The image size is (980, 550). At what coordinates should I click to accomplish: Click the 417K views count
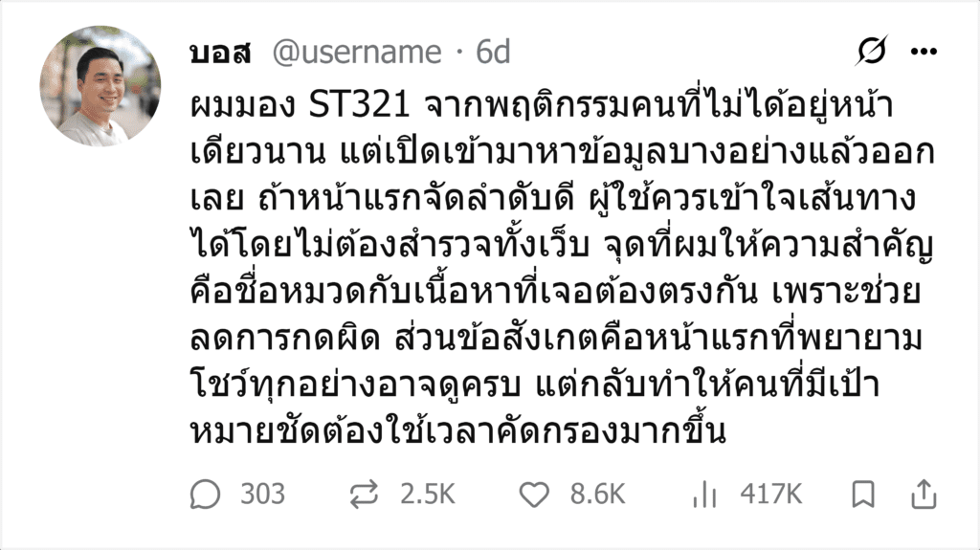coord(771,495)
